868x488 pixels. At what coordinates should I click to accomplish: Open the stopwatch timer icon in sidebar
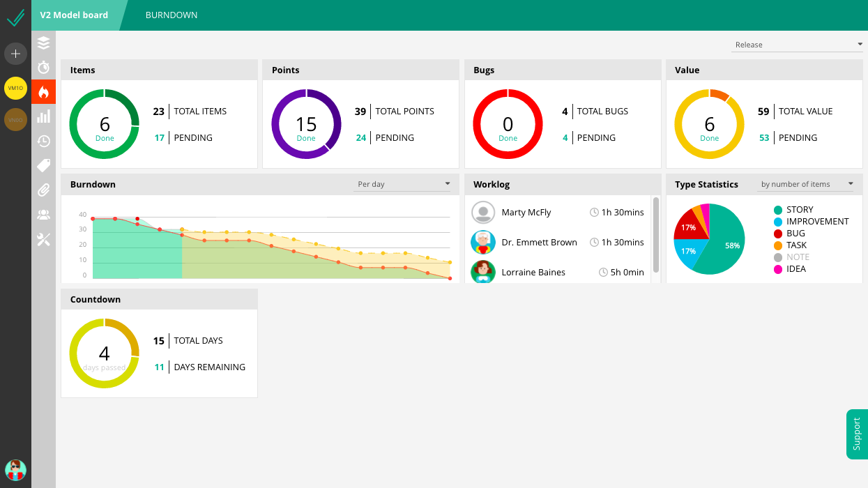43,67
